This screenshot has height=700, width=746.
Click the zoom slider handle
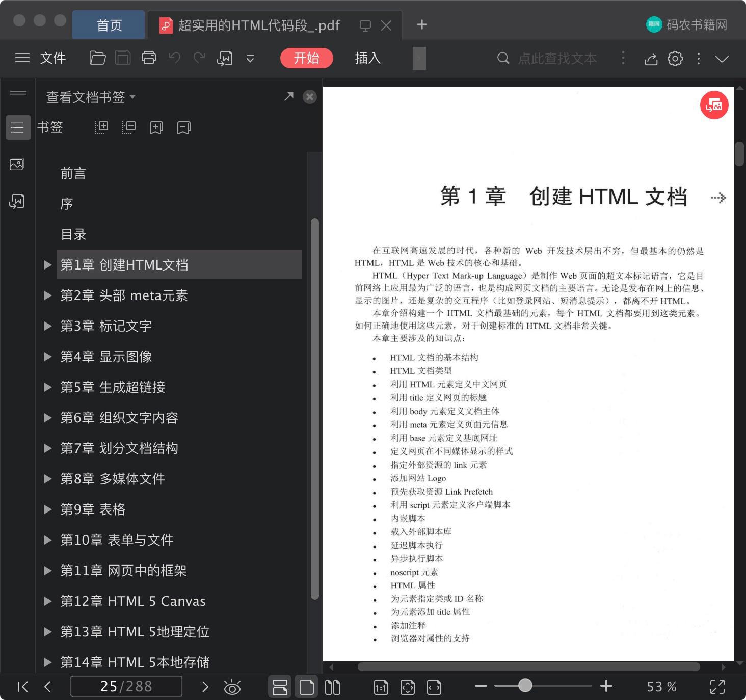tap(525, 686)
